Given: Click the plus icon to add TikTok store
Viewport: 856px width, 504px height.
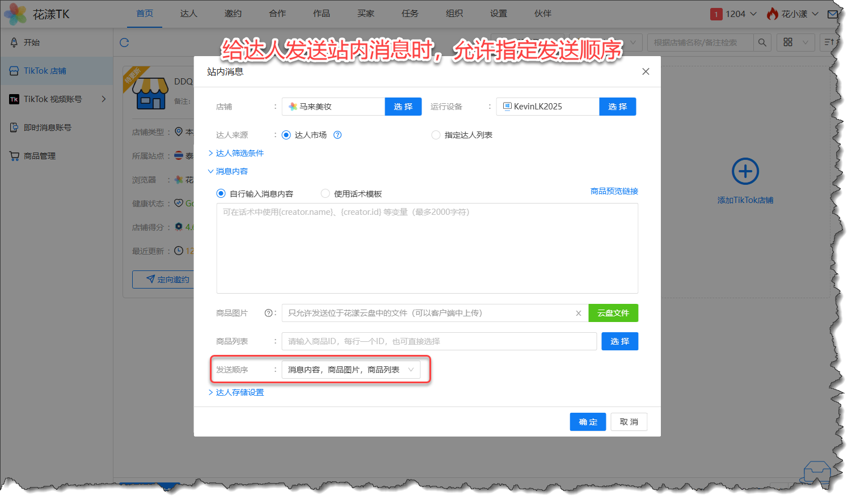Looking at the screenshot, I should click(x=745, y=171).
